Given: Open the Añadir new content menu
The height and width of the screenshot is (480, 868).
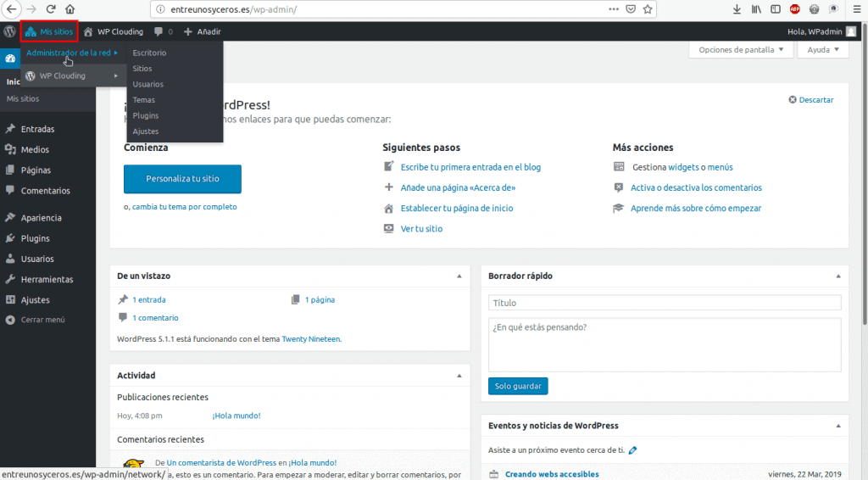Looking at the screenshot, I should click(202, 31).
